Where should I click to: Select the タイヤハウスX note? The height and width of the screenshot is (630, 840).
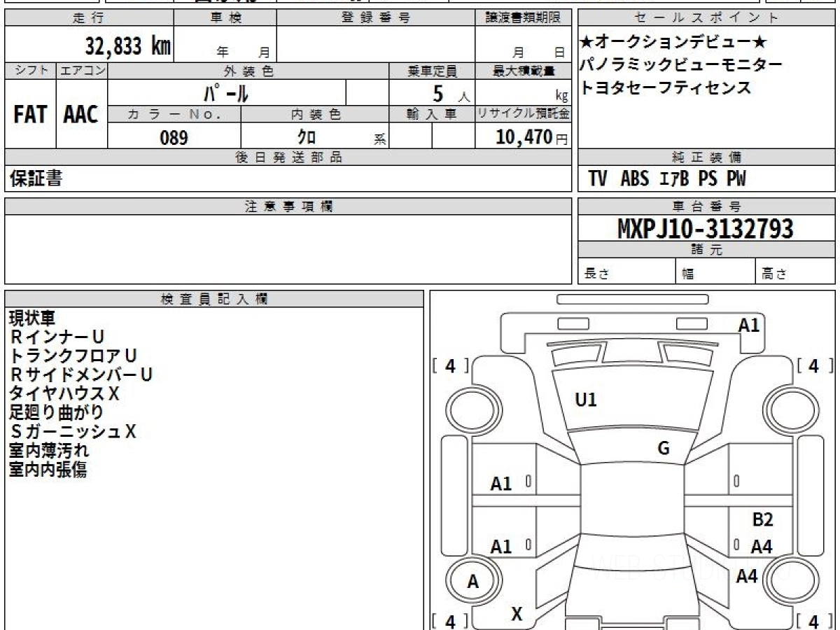point(64,394)
